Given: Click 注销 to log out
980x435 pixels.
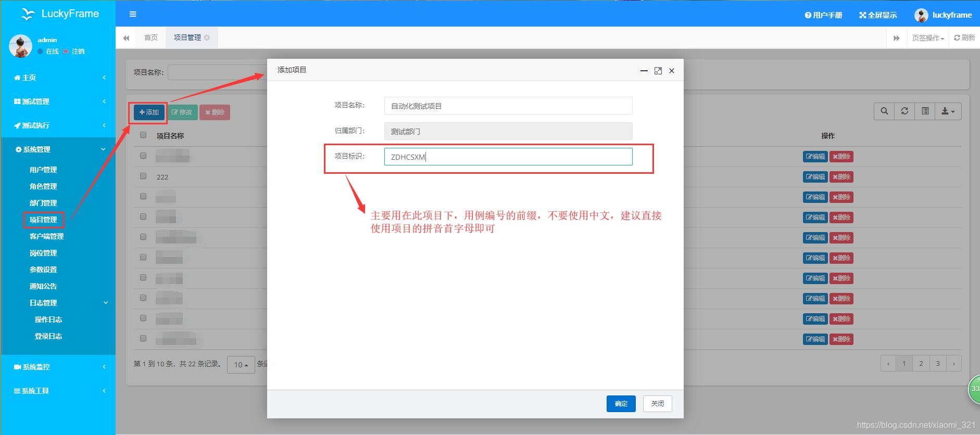Looking at the screenshot, I should [x=78, y=52].
